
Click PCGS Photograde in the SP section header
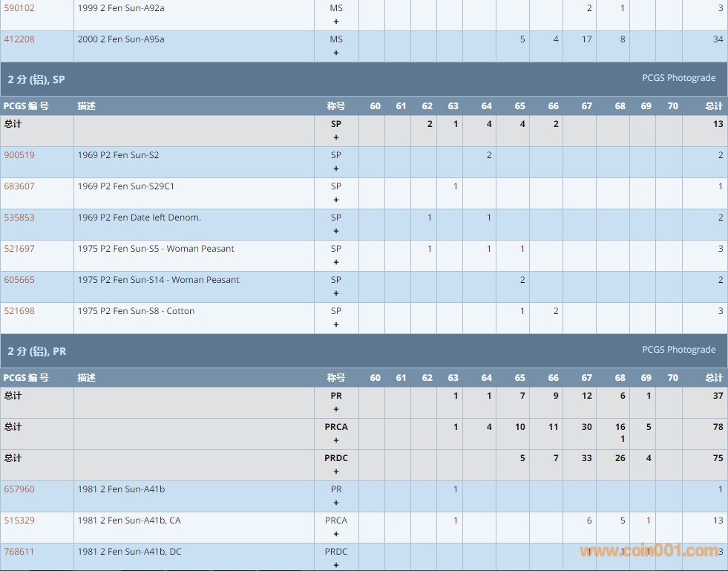(678, 78)
